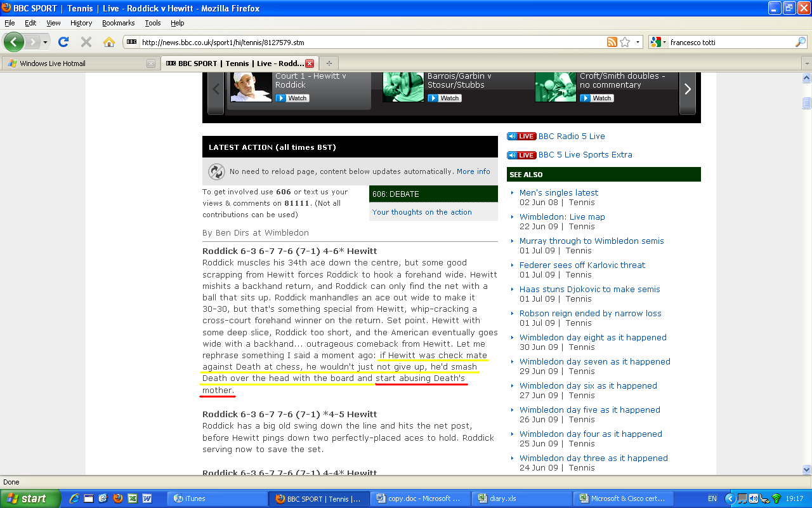Expand the address bar history dropdown
The width and height of the screenshot is (812, 508).
[x=638, y=43]
